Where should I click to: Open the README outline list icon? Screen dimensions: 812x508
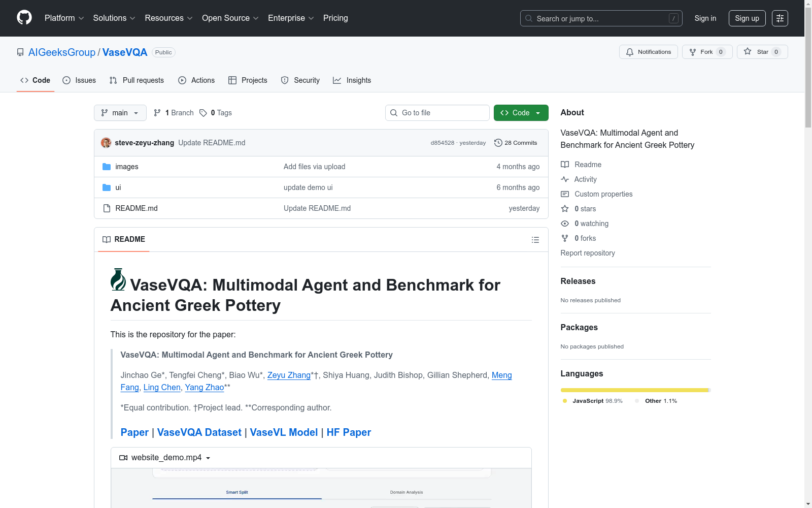(535, 240)
